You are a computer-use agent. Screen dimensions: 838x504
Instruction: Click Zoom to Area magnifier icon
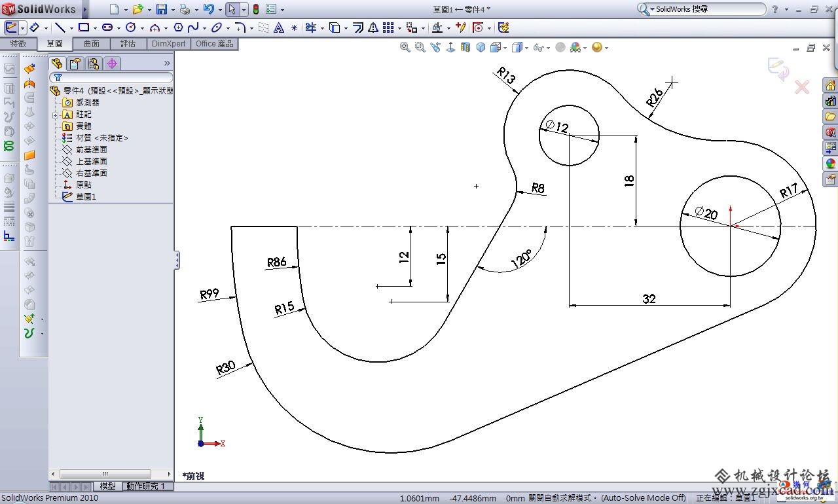point(420,47)
